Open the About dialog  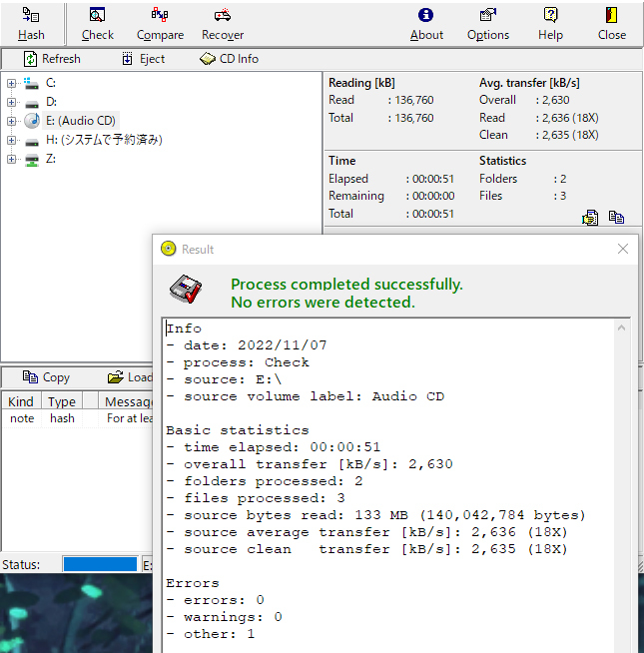coord(426,23)
